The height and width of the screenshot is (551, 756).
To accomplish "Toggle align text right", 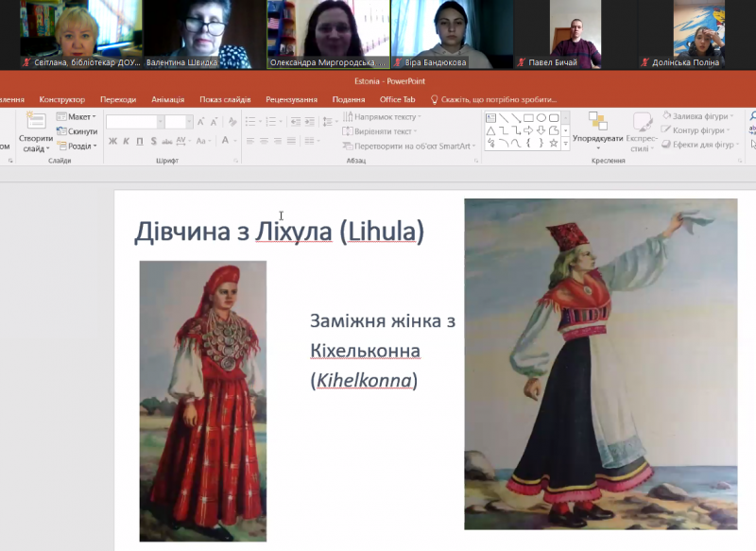I will (278, 141).
